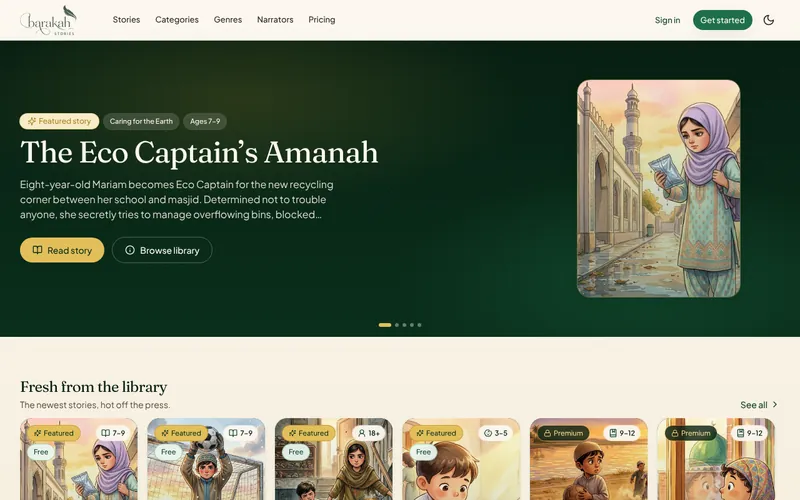Click the Get started button
The width and height of the screenshot is (800, 500).
[x=722, y=20]
